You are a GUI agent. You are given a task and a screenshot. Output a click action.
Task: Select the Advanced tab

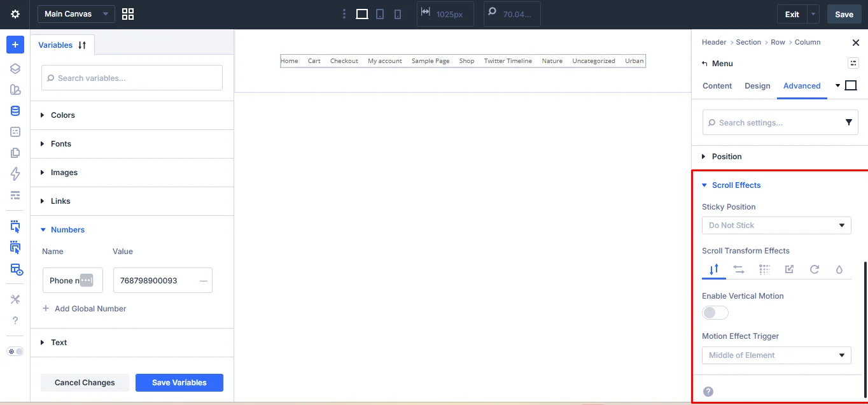(x=802, y=86)
